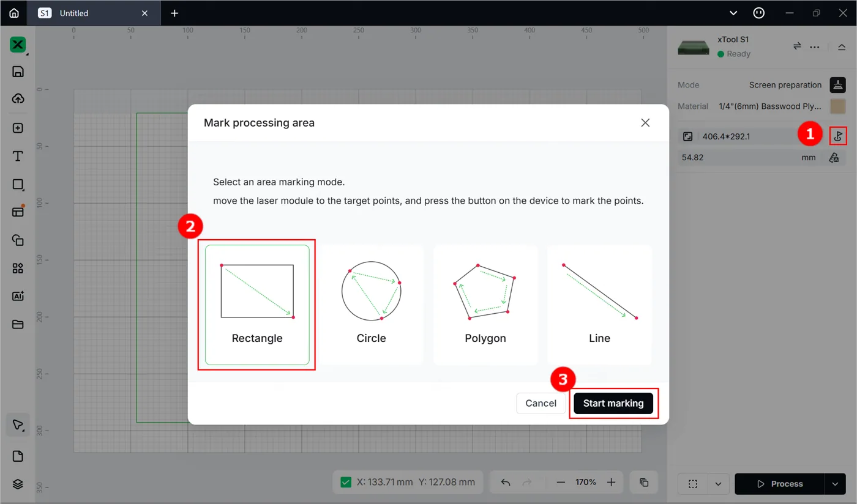Click the switch device arrows icon
The width and height of the screenshot is (857, 504).
pyautogui.click(x=797, y=46)
